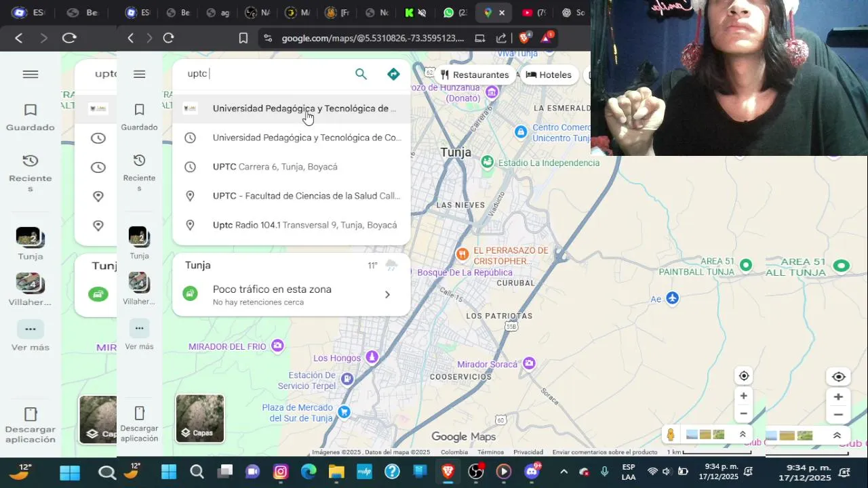
Task: Open directions with the blue arrow icon
Action: click(393, 74)
